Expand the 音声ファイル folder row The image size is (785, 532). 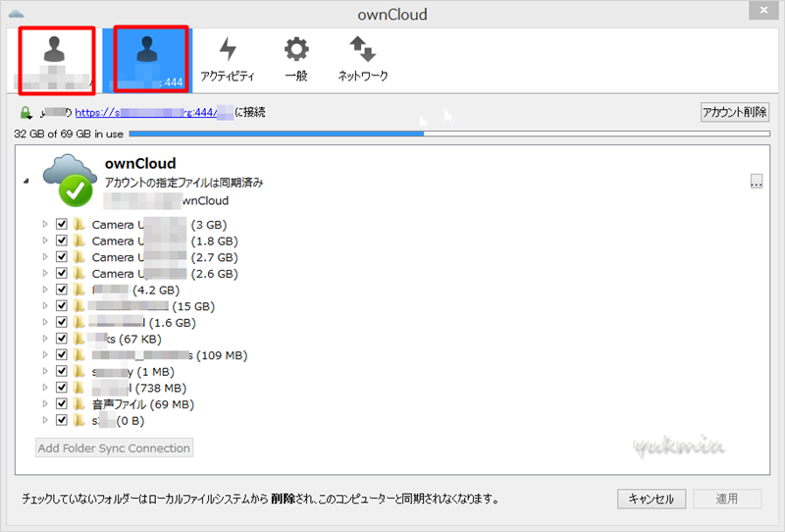point(44,403)
